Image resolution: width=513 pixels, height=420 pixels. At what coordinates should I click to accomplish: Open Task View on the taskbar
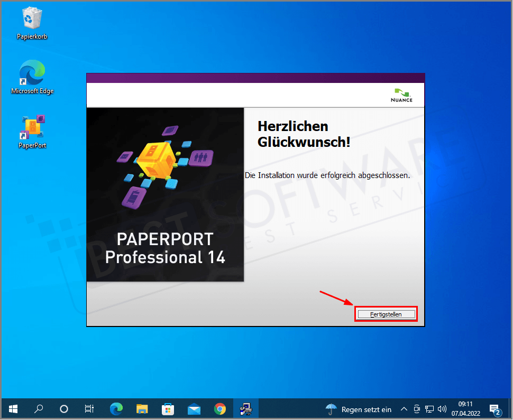pos(89,408)
